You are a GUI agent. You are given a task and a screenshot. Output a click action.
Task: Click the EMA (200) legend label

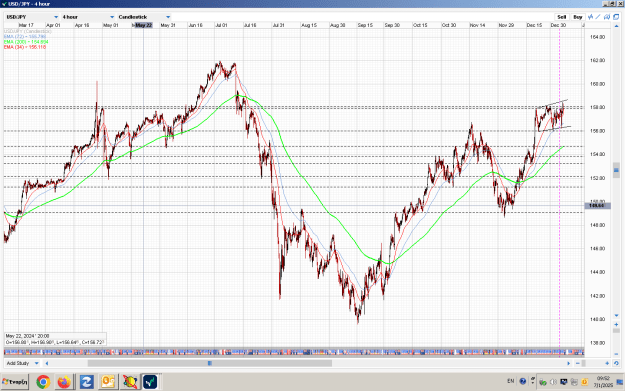pos(26,41)
